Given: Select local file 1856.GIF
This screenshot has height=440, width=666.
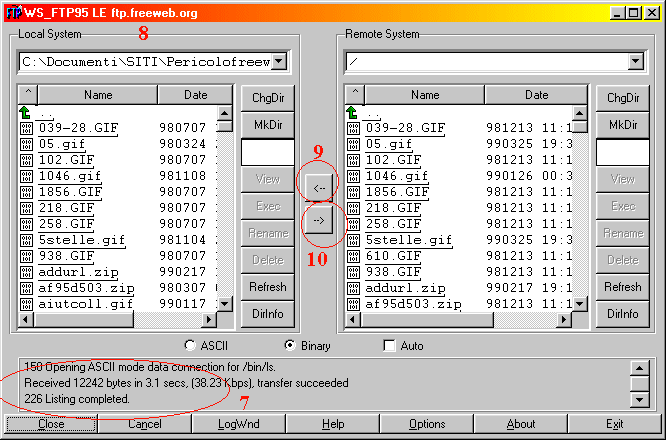Looking at the screenshot, I should [70, 192].
